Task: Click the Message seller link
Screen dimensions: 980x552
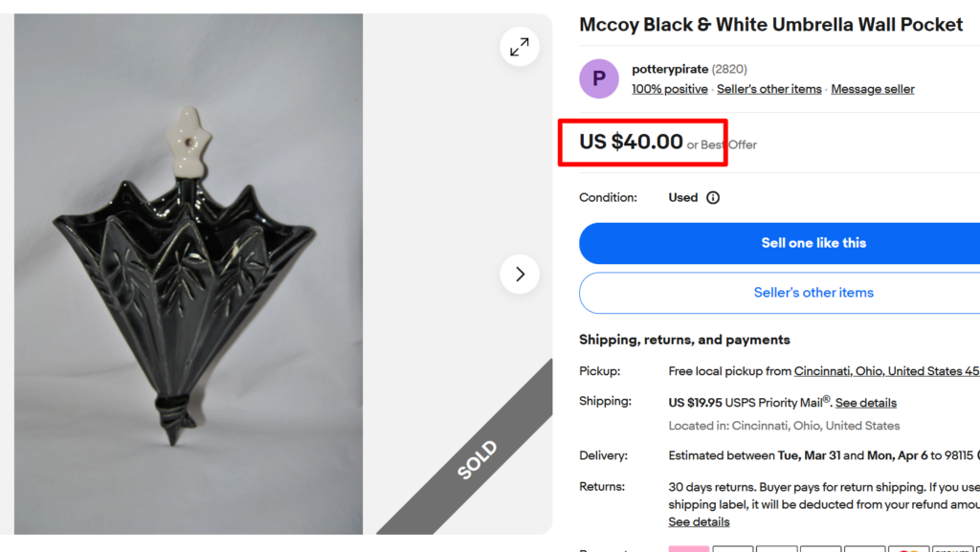Action: 873,89
